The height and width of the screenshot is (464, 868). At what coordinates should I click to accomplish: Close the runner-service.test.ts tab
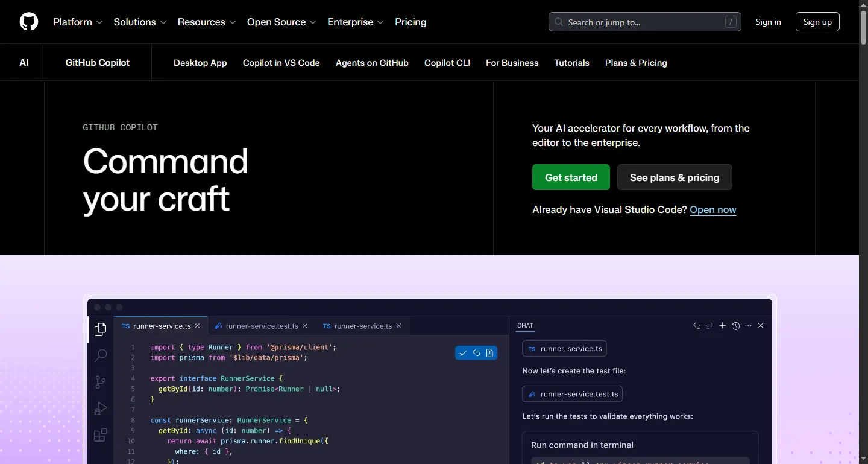pyautogui.click(x=305, y=326)
